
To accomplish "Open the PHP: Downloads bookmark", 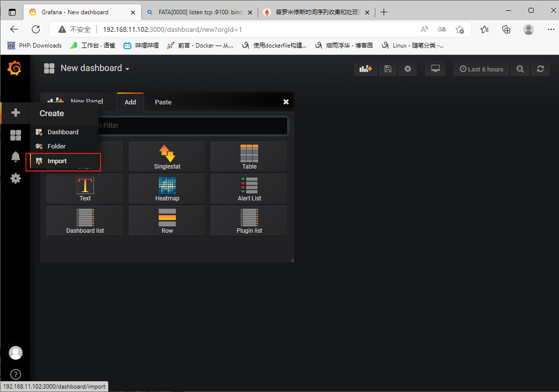I will click(x=35, y=45).
